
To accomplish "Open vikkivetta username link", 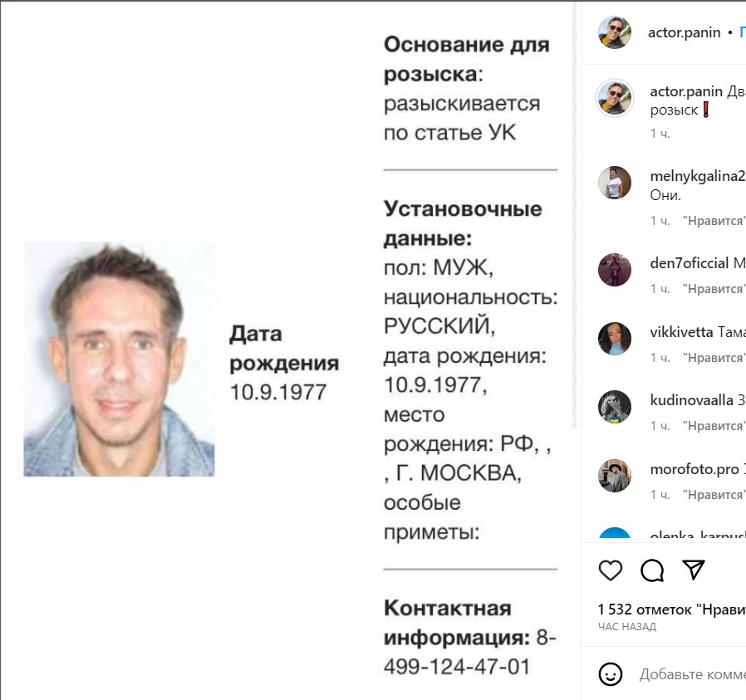I will pyautogui.click(x=681, y=332).
